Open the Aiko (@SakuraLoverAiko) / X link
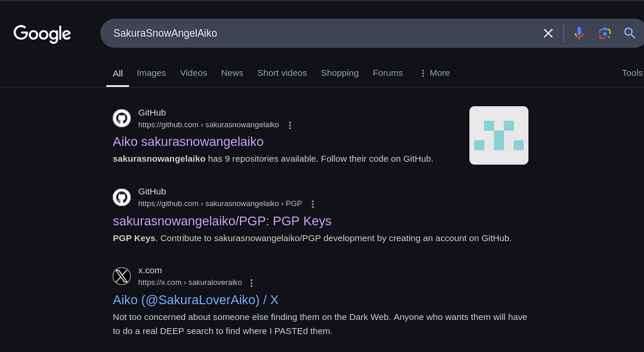 click(195, 300)
